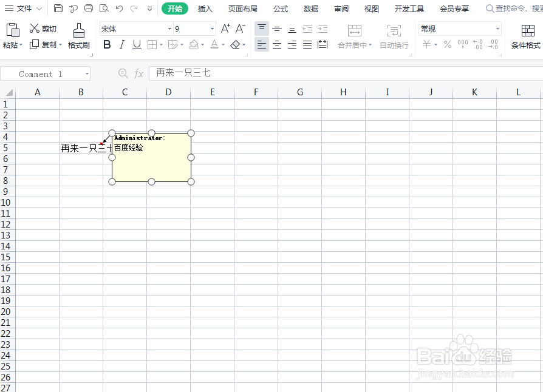Click the search commands box
The image size is (543, 392).
(514, 8)
